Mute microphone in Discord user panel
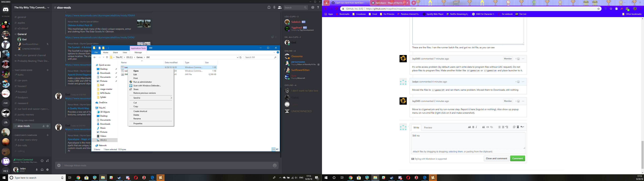 37,169
